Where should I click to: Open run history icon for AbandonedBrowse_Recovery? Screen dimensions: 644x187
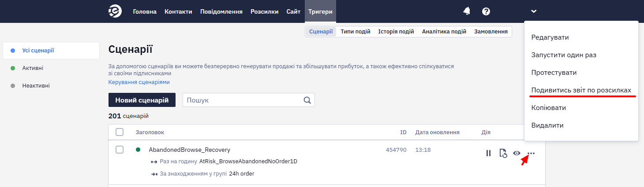[503, 153]
